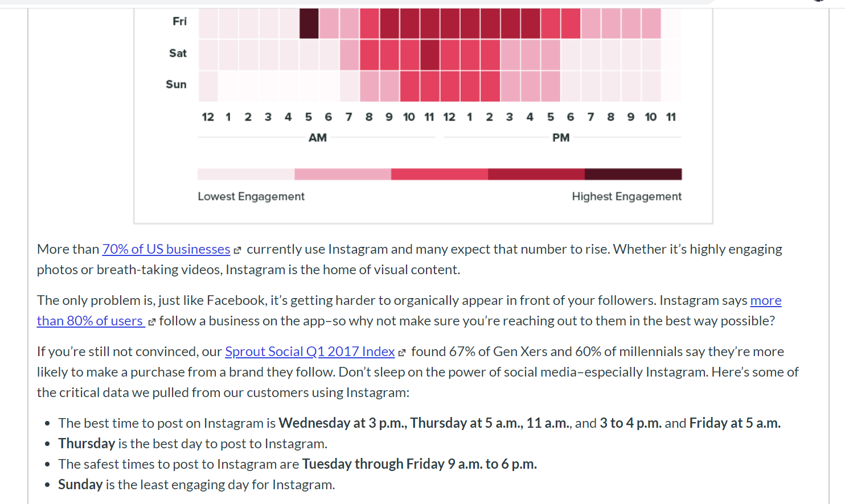Open the Sprout Social Q1 2017 Index link
Image resolution: width=845 pixels, height=504 pixels.
pos(310,352)
